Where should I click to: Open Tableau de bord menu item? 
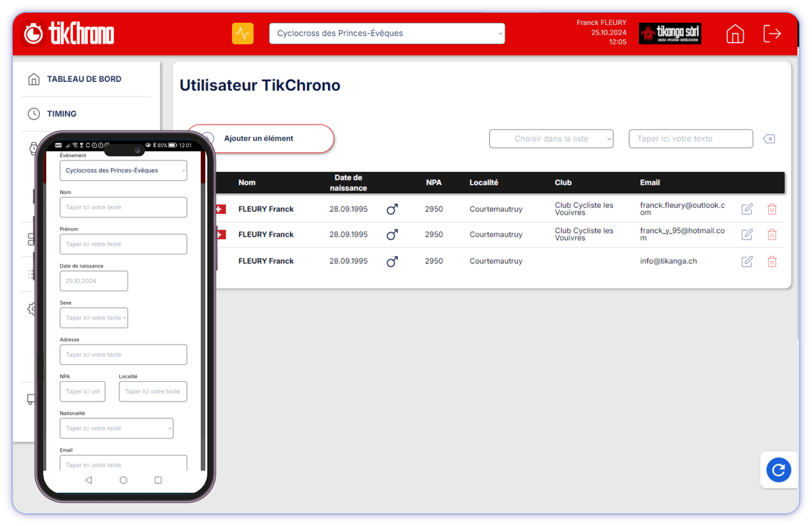click(x=84, y=79)
